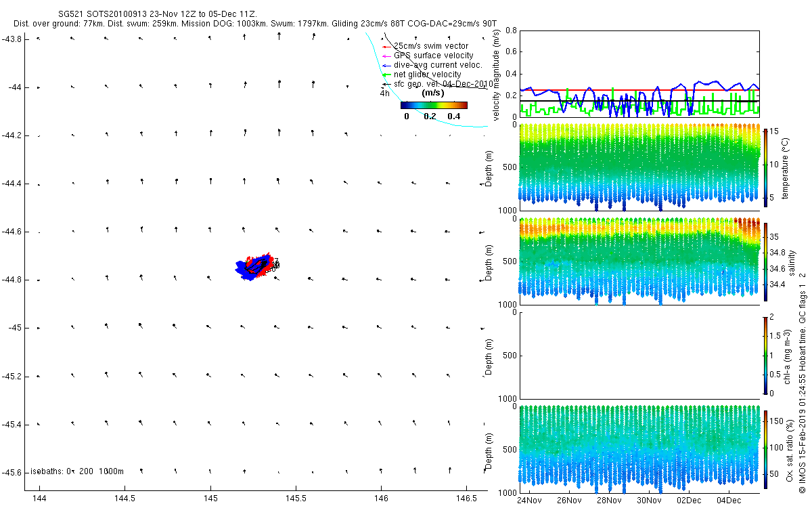Click the IMOS copyright and QC flags text
812x508 pixels.
803,382
